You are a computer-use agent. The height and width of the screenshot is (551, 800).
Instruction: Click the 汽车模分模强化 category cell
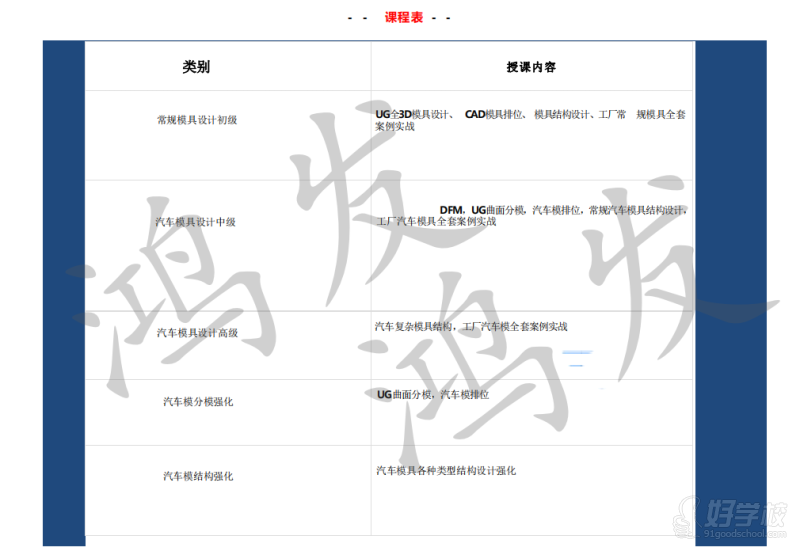pos(197,401)
